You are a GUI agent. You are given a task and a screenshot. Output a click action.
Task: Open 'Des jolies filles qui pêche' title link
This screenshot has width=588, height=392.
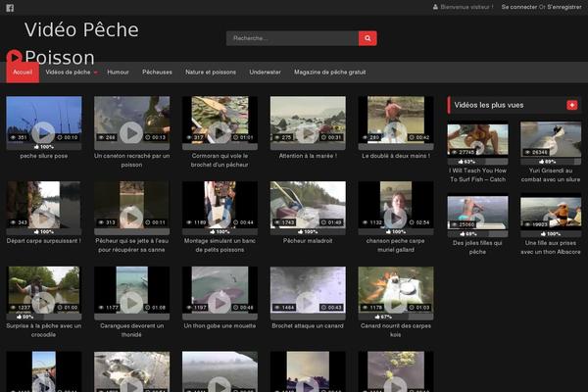[x=478, y=248]
